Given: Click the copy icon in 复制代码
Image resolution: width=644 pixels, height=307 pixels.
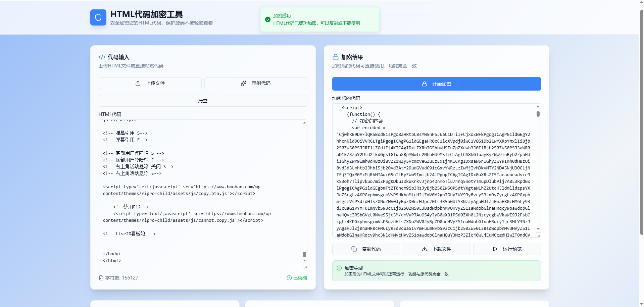Looking at the screenshot, I should point(354,249).
